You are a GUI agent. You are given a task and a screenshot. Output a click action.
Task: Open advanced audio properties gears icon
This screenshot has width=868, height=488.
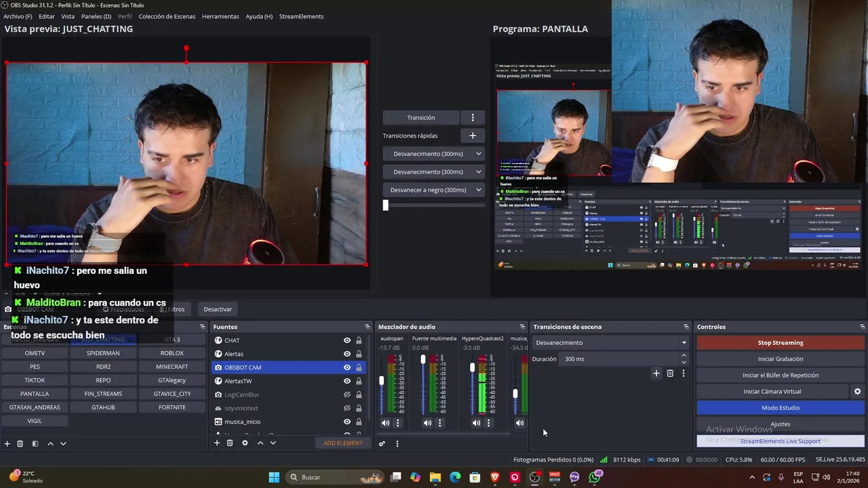pos(382,443)
